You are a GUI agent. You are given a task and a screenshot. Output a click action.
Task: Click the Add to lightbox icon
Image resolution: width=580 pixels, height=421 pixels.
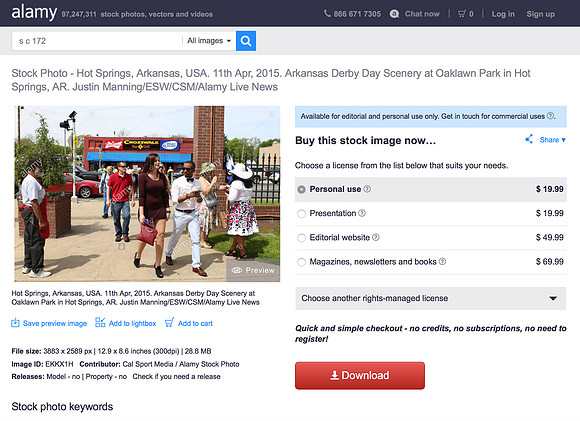[100, 323]
